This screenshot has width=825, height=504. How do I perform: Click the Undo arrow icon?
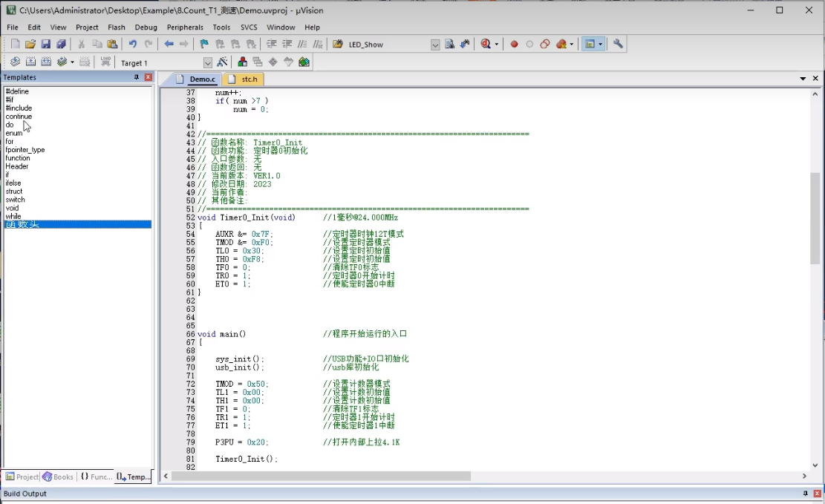[133, 45]
